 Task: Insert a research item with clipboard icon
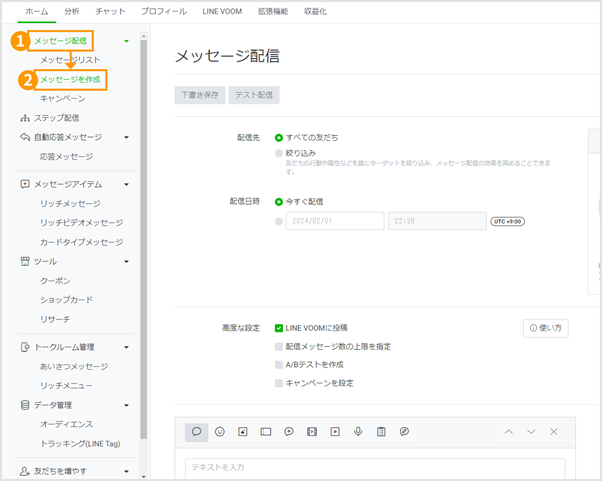pos(381,432)
